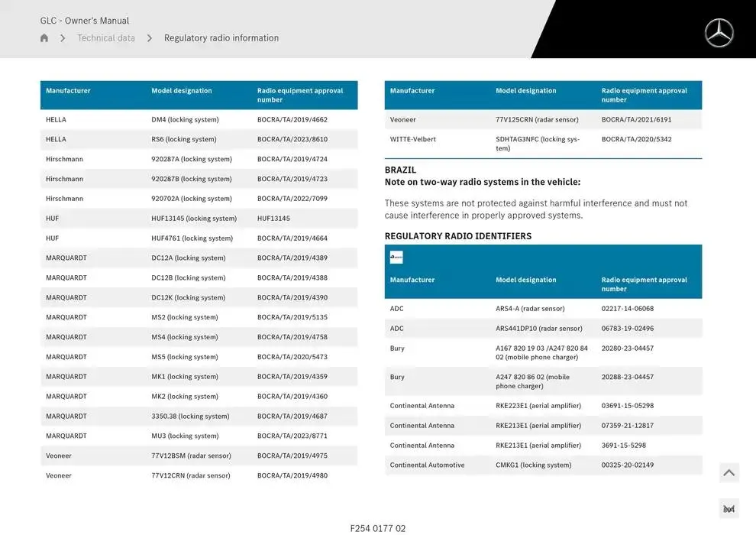Image resolution: width=756 pixels, height=535 pixels.
Task: Click the Mercedes-Benz star logo
Action: tap(719, 34)
